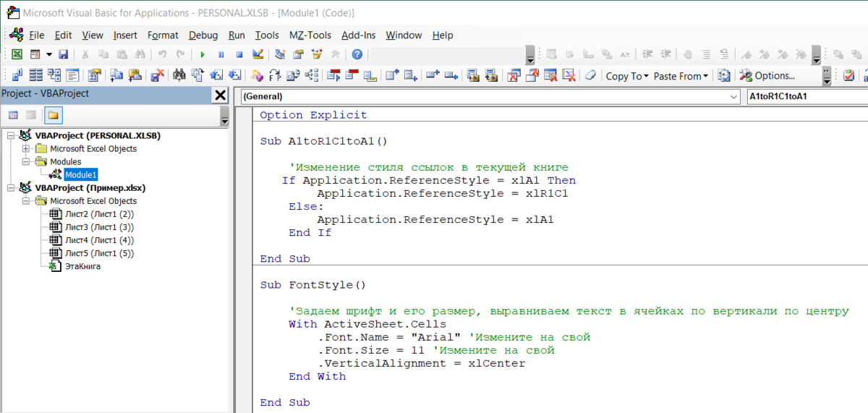
Task: Collapse Microsoft Excel Objects under Пример.xlsx
Action: pos(26,201)
